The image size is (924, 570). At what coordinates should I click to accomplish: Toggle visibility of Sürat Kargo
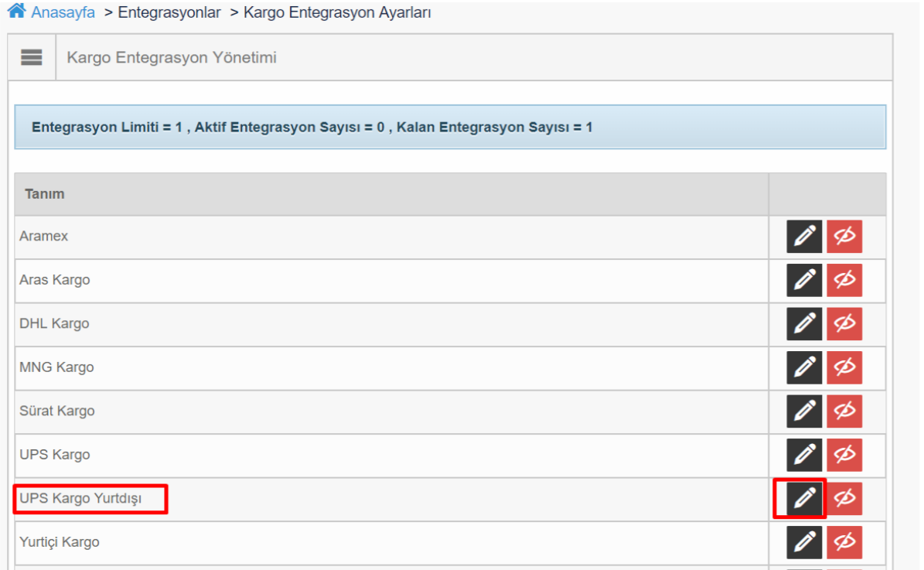844,411
